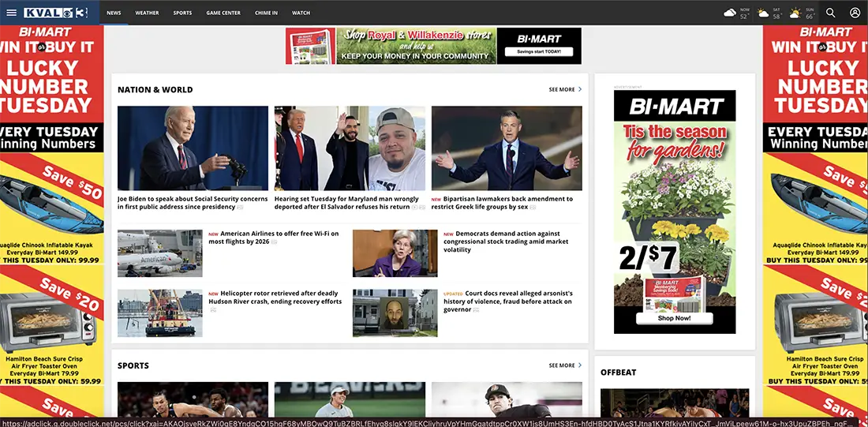Open the Watch menu item
This screenshot has width=868, height=427.
(301, 13)
